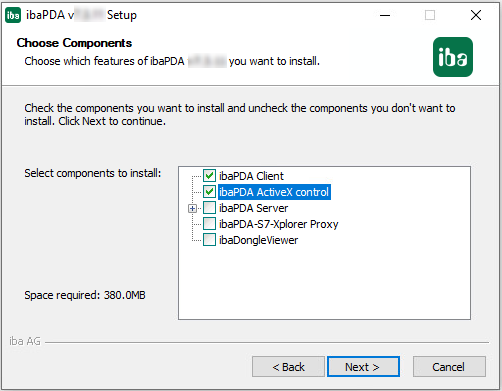Uncheck the ibaPDA ActiveX control checkbox

pyautogui.click(x=209, y=192)
